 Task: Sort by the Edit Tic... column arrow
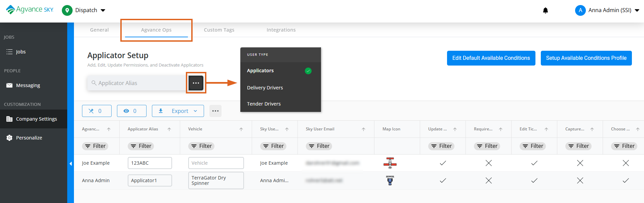[x=546, y=129]
